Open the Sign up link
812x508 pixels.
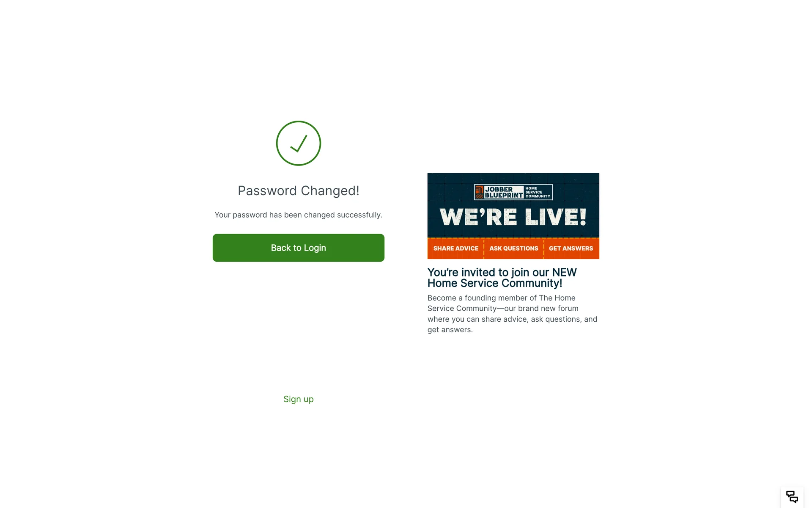(299, 399)
